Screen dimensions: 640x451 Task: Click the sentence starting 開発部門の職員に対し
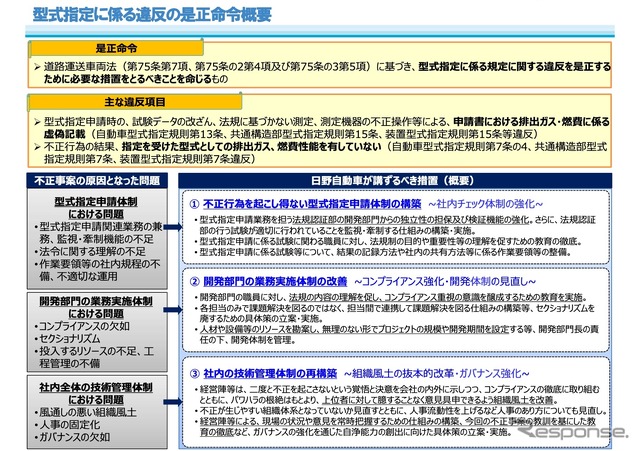[391, 297]
